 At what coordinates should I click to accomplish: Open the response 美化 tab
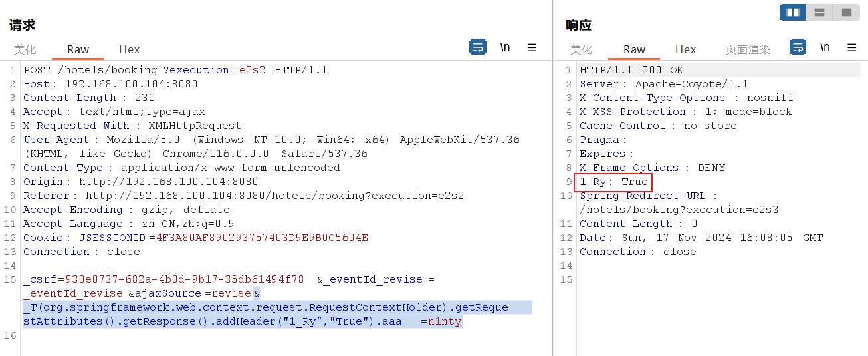(582, 49)
